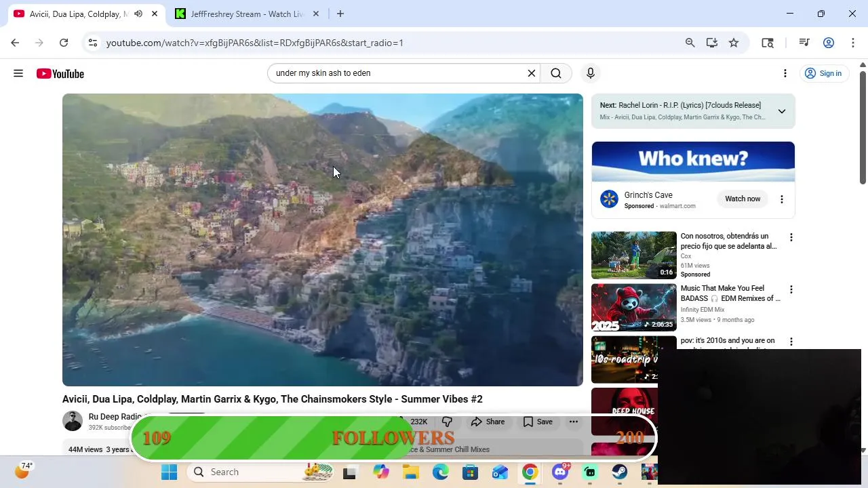Launch Microsoft Edge from taskbar
Image resolution: width=868 pixels, height=488 pixels.
tap(441, 472)
